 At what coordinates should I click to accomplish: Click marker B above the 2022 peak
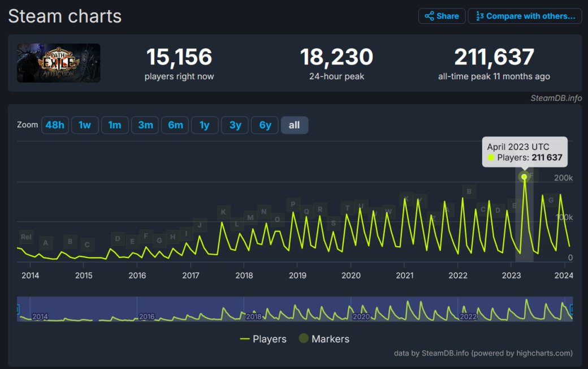coord(469,191)
